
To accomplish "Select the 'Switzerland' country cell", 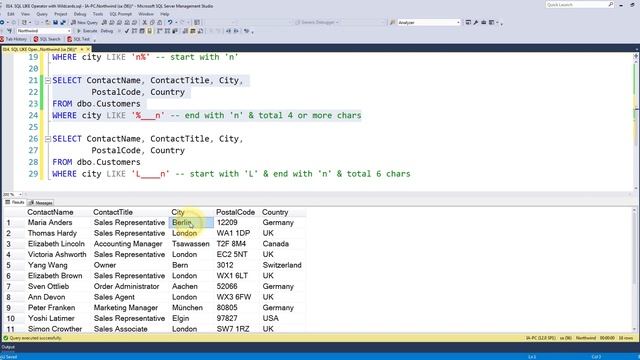I will (282, 265).
